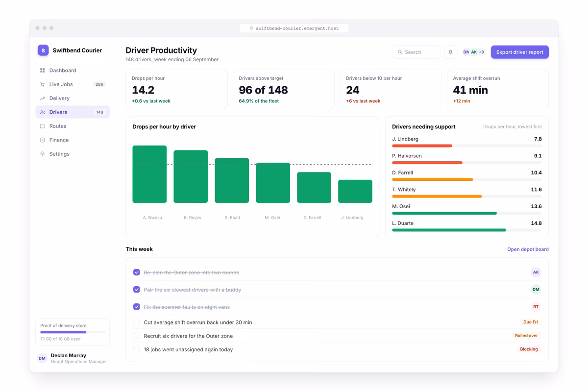Click T. Whitely in the support list

click(404, 190)
